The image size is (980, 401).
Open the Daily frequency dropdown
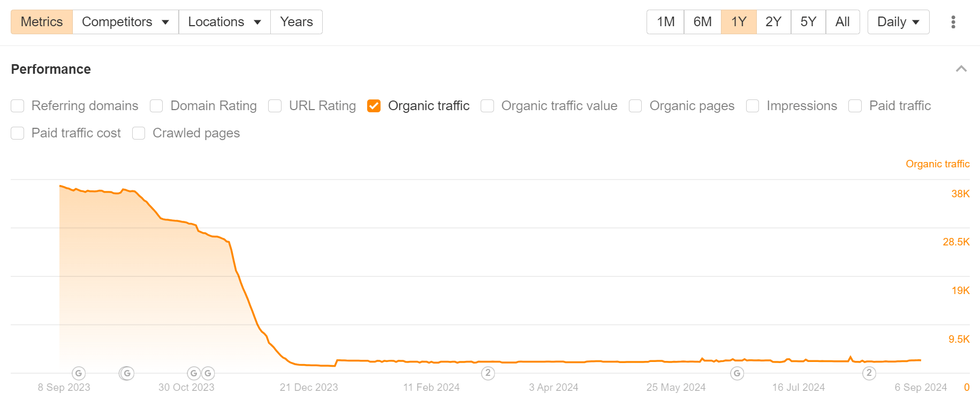(898, 22)
